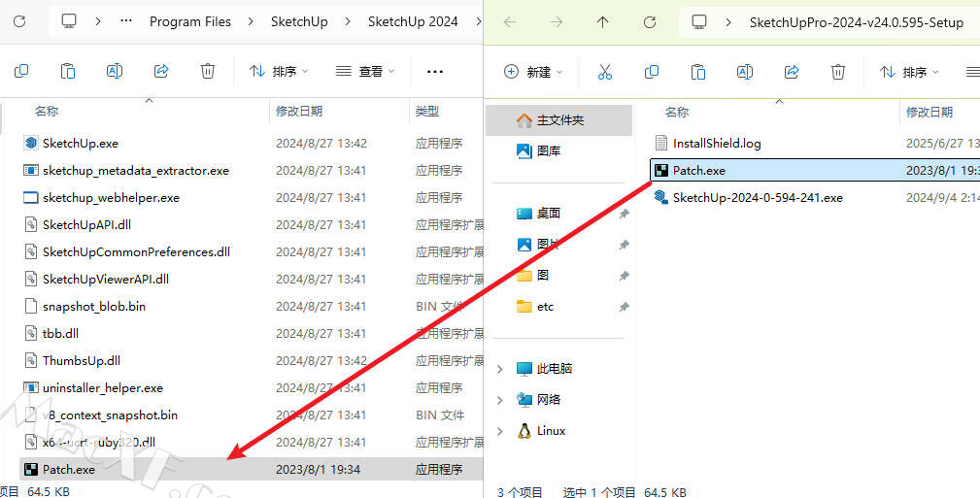Open 排序 sort dropdown in right window
980x498 pixels.
(x=909, y=72)
